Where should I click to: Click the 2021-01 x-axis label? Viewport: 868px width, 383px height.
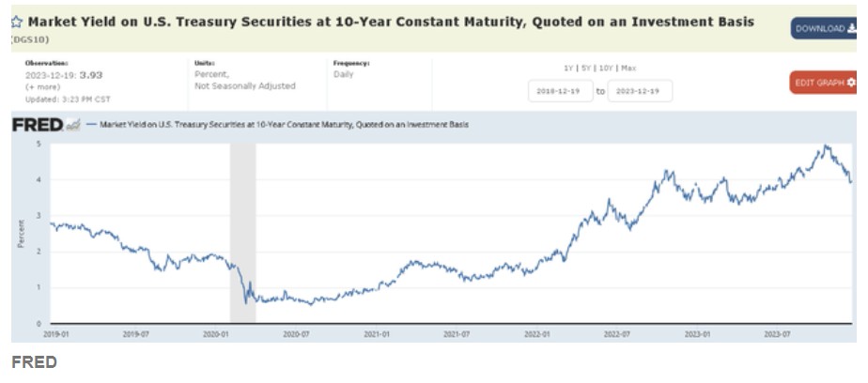coord(378,333)
